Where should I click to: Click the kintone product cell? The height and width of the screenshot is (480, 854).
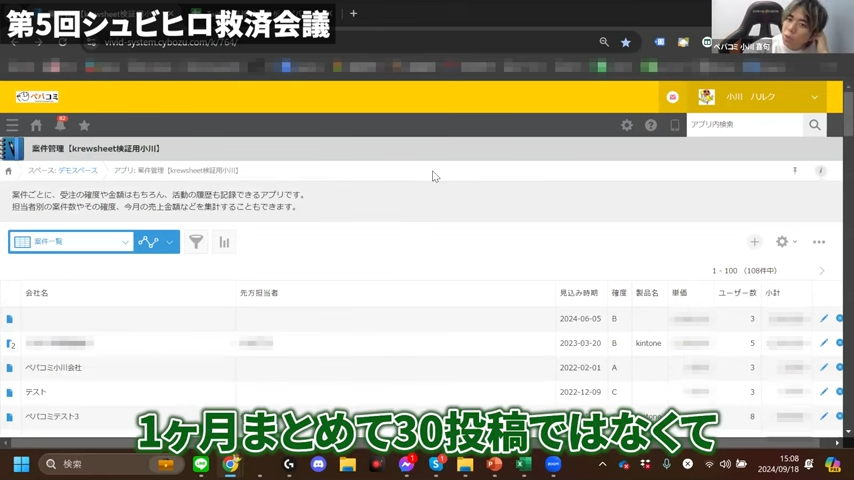[648, 343]
